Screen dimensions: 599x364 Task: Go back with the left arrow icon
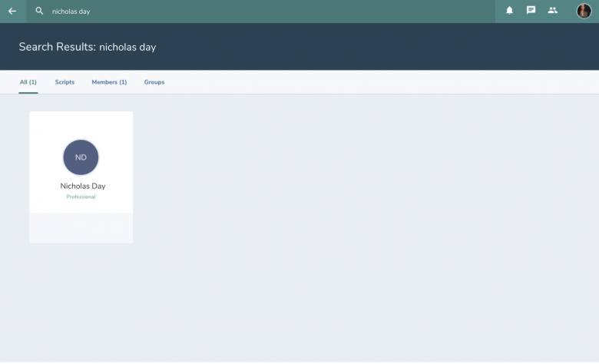(x=12, y=11)
